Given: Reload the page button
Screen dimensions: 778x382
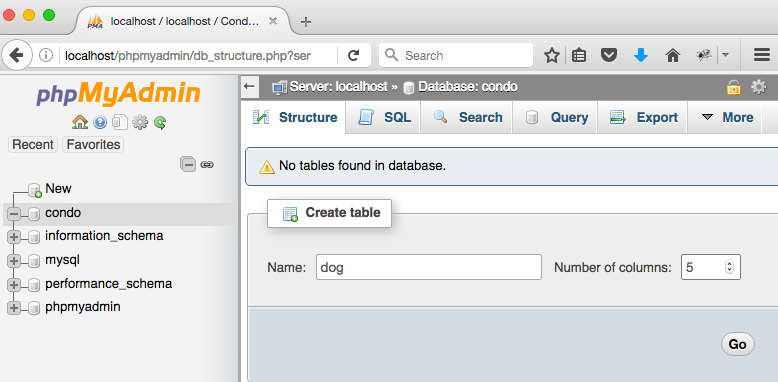Looking at the screenshot, I should (x=353, y=55).
